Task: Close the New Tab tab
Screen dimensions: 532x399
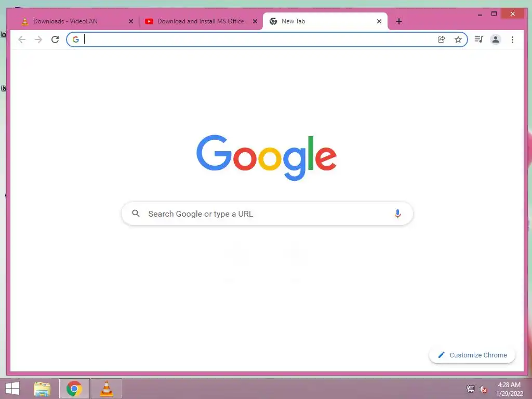Action: [x=379, y=21]
